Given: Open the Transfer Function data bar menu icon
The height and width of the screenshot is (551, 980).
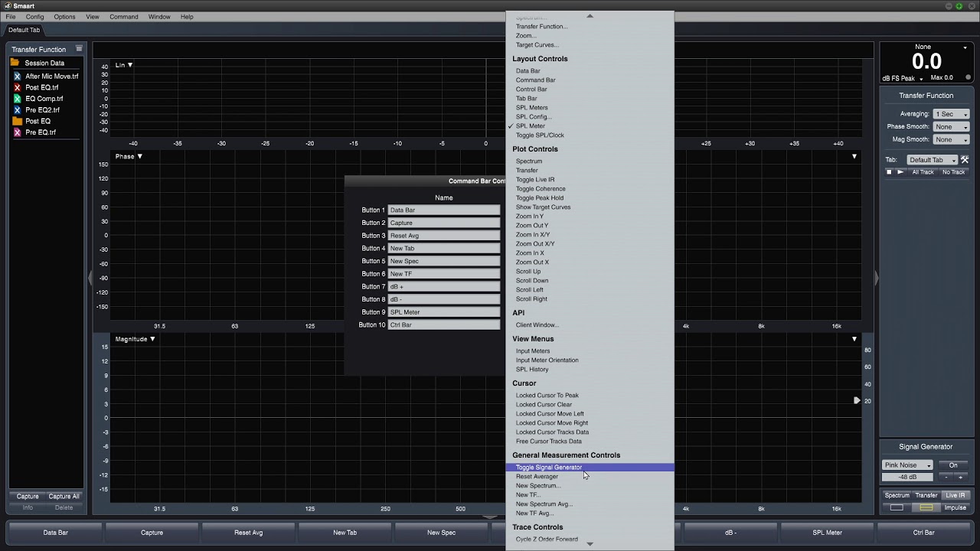Looking at the screenshot, I should coord(79,49).
